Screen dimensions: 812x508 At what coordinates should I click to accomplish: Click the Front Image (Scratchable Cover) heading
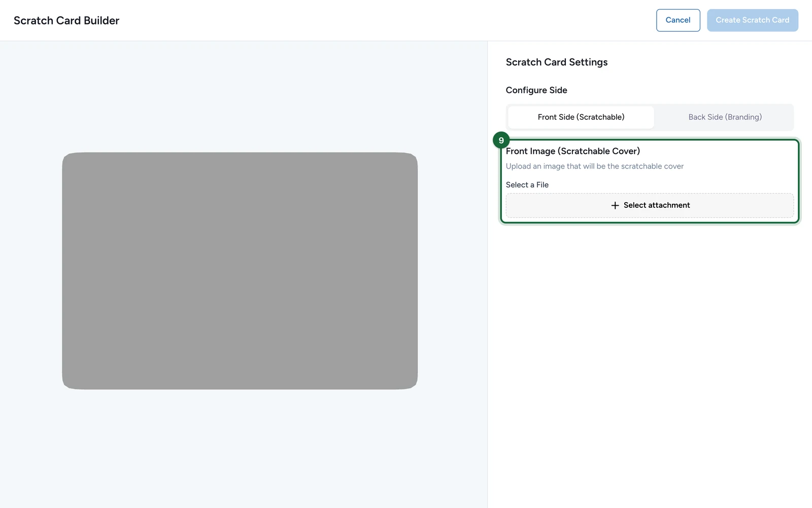pos(573,151)
